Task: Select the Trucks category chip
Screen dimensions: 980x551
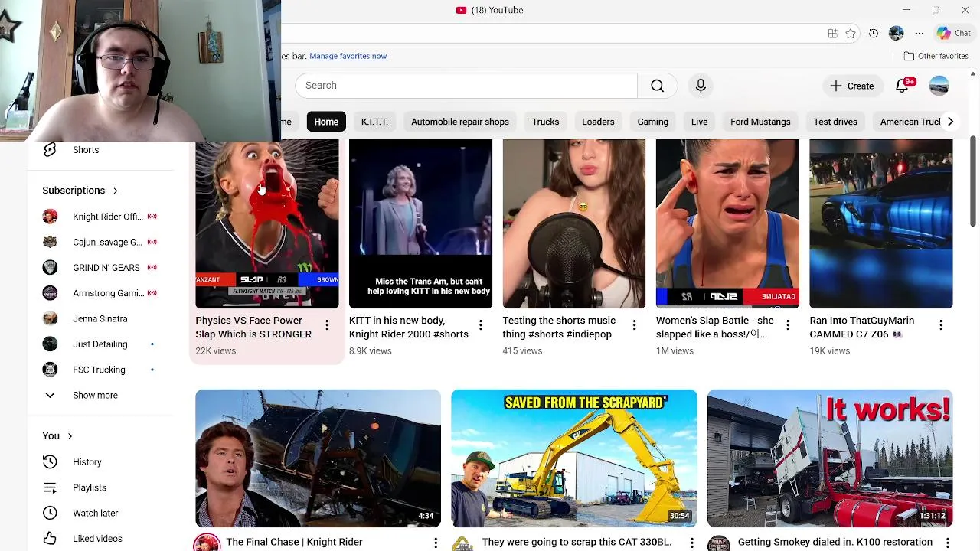Action: pyautogui.click(x=545, y=122)
